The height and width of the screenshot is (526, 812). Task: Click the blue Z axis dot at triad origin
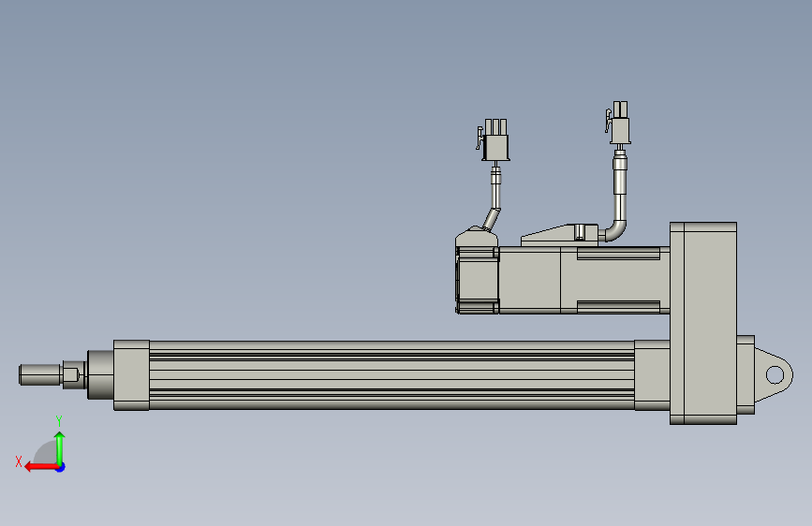click(x=61, y=467)
